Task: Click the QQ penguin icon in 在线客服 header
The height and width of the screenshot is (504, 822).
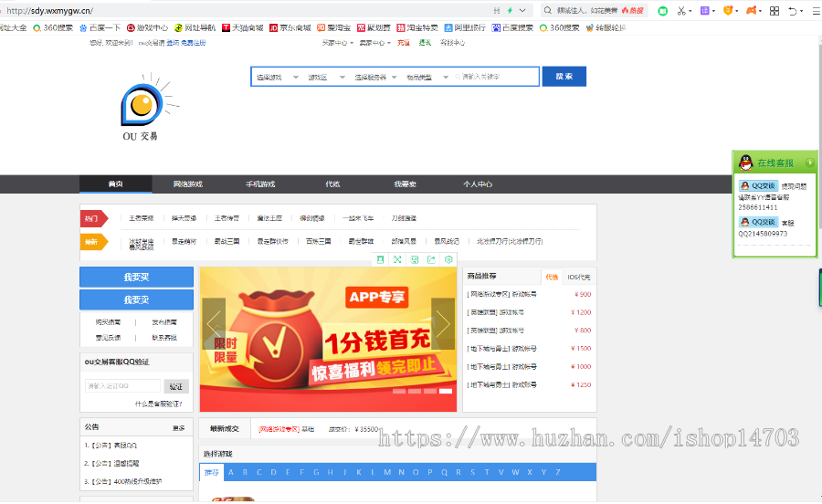Action: tap(745, 163)
